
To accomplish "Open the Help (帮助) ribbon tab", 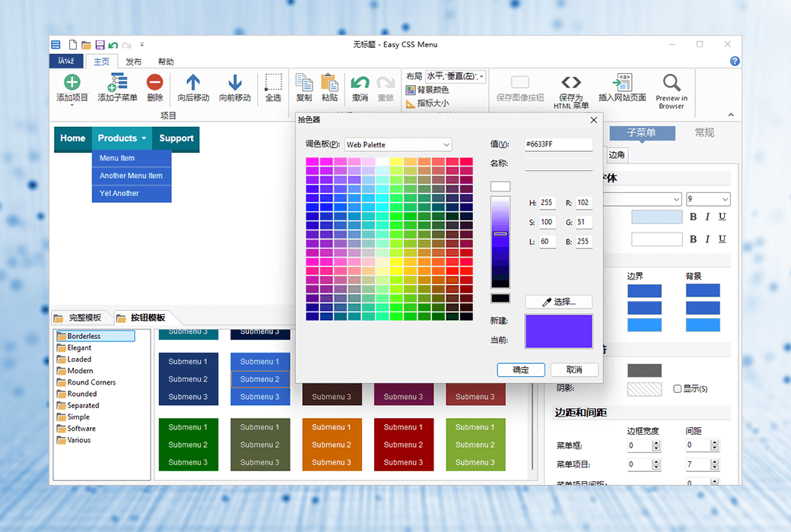I will click(166, 62).
